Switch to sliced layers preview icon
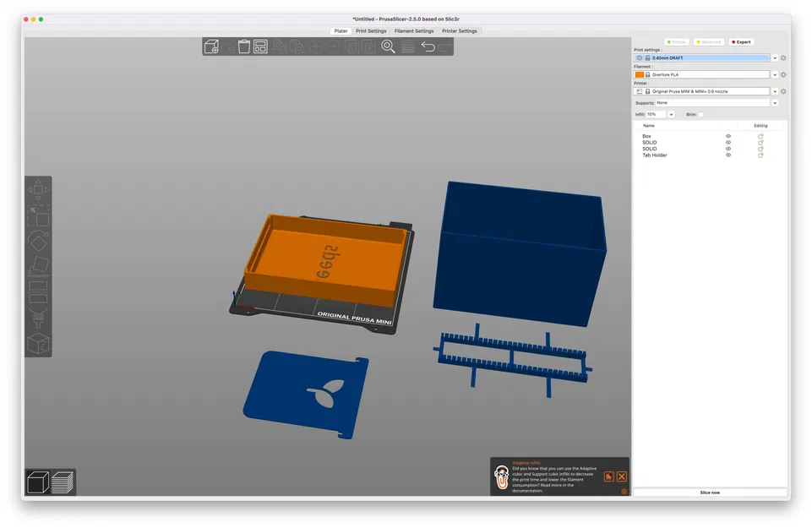 coord(63,482)
